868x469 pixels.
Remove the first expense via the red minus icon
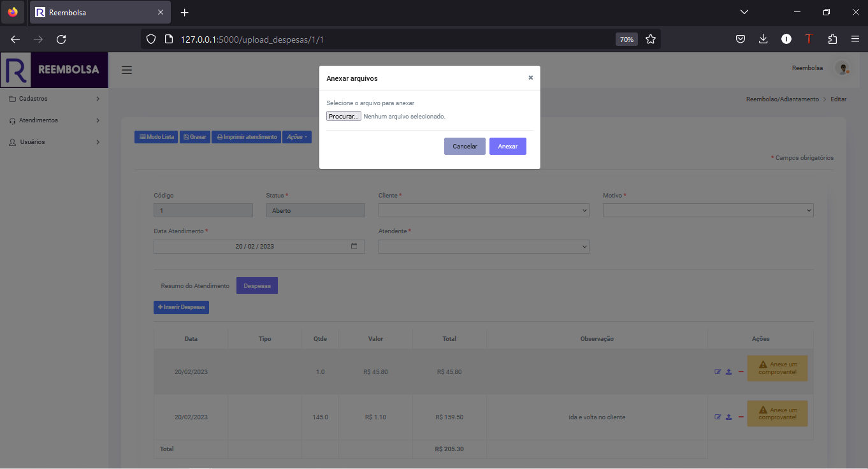[740, 372]
